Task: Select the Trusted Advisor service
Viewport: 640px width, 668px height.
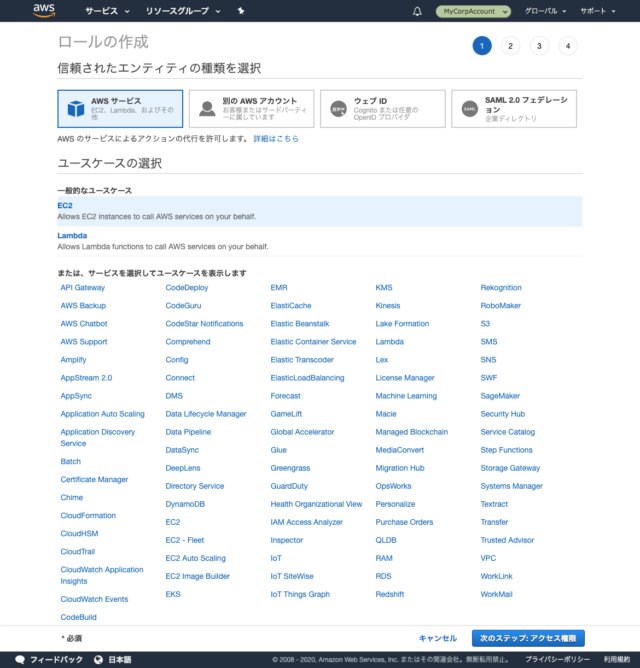Action: click(507, 540)
